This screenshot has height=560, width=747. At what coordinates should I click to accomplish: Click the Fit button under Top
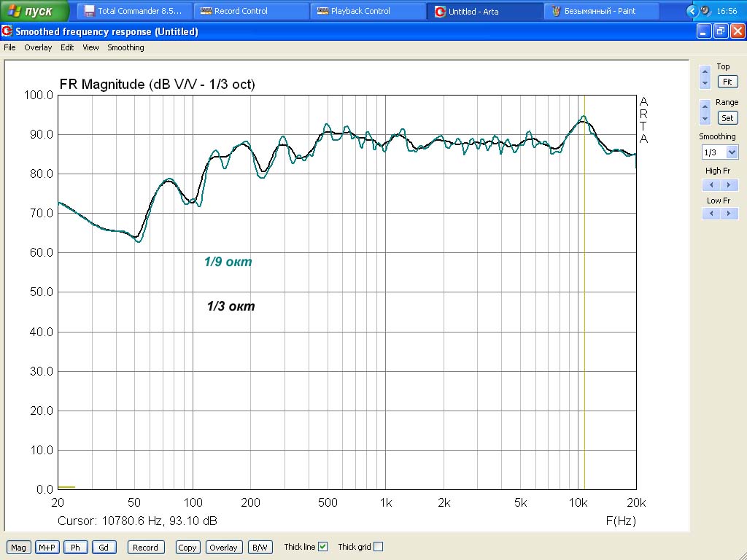(727, 82)
